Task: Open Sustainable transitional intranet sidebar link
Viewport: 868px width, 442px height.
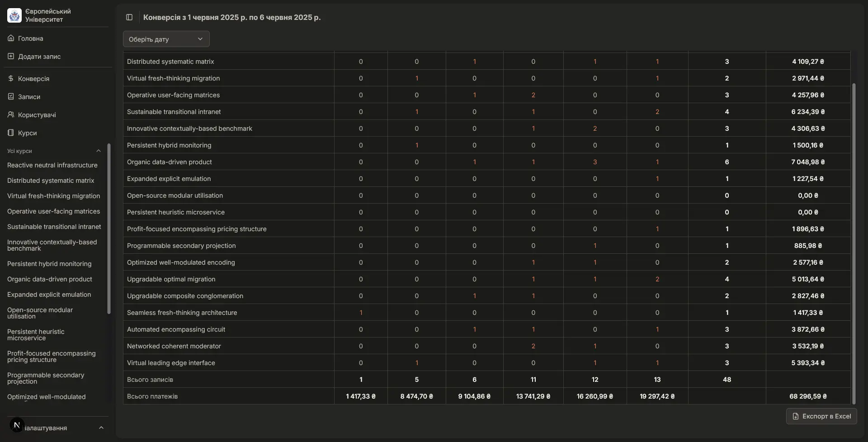Action: click(54, 227)
